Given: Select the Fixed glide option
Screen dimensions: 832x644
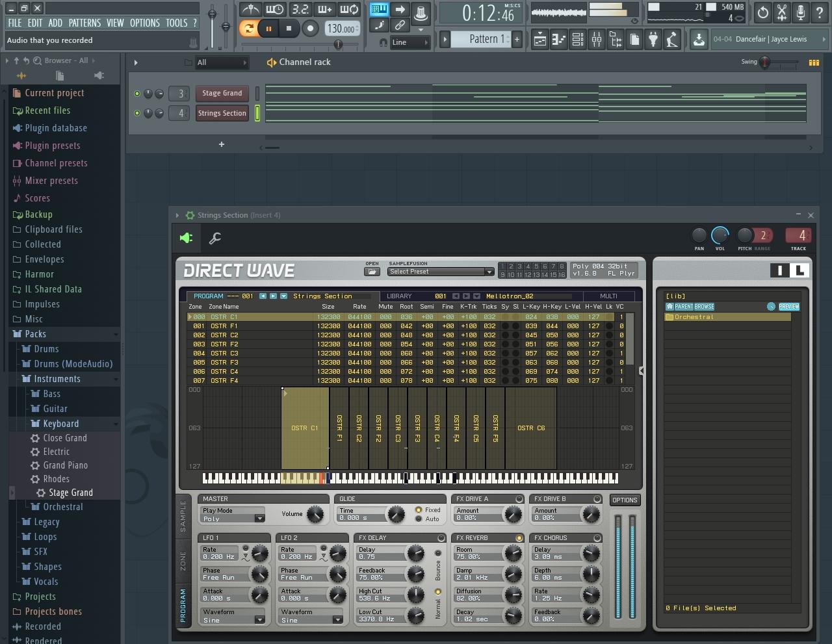Looking at the screenshot, I should [419, 510].
